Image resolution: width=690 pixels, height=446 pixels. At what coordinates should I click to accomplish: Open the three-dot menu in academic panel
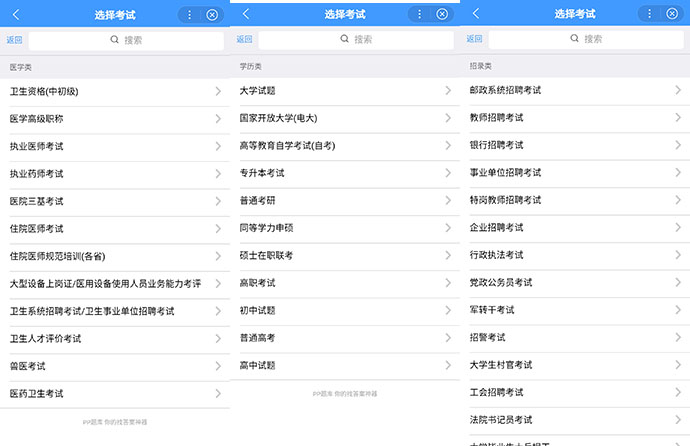419,14
